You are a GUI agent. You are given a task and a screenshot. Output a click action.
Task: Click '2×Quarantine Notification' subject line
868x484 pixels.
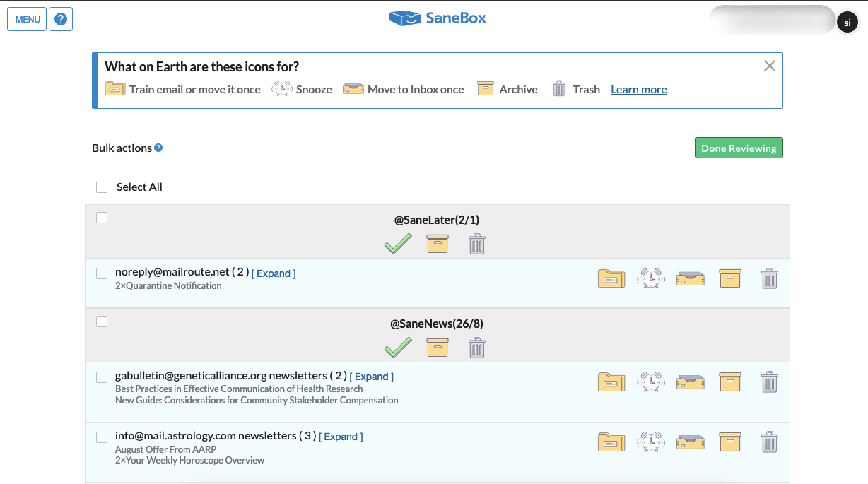coord(168,286)
